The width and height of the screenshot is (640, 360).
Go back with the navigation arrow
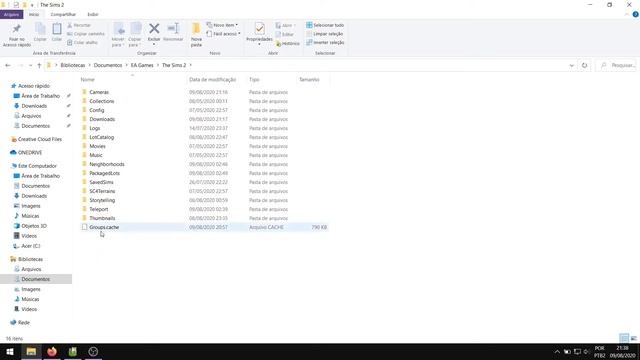click(x=8, y=65)
